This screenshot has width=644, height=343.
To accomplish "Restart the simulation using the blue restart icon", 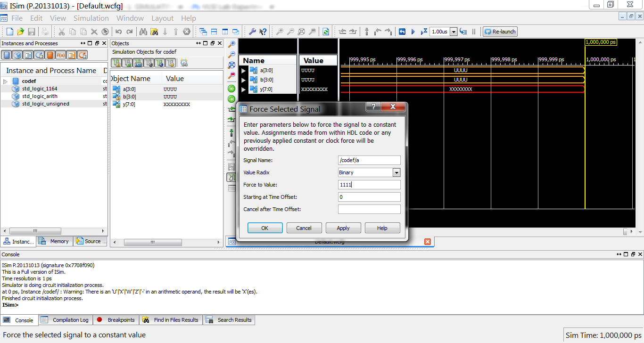I will tap(402, 31).
